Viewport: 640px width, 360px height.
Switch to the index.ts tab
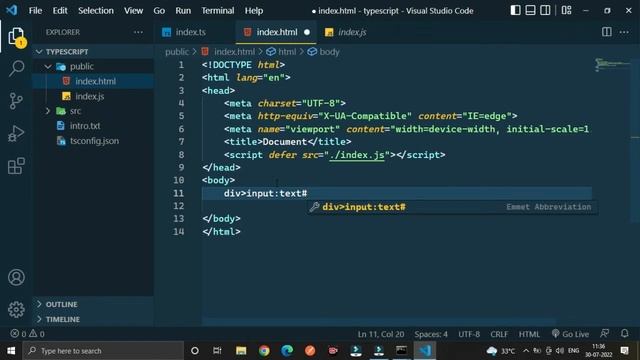pyautogui.click(x=190, y=32)
